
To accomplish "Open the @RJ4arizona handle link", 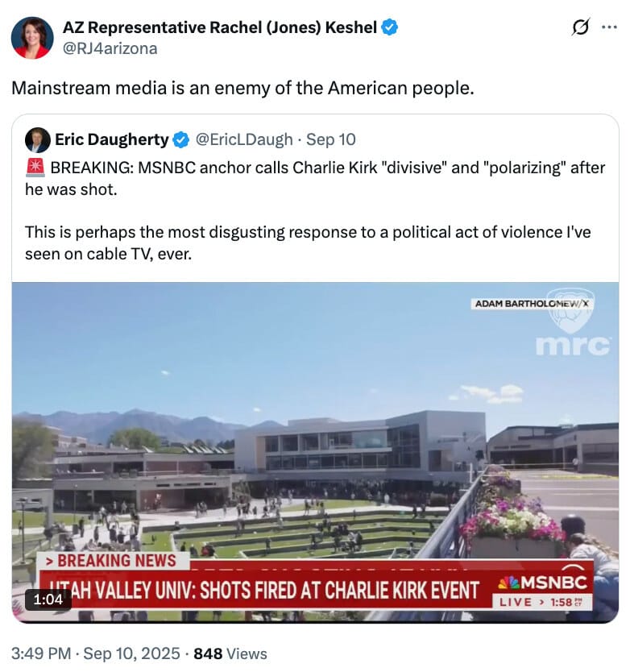I will tap(110, 48).
